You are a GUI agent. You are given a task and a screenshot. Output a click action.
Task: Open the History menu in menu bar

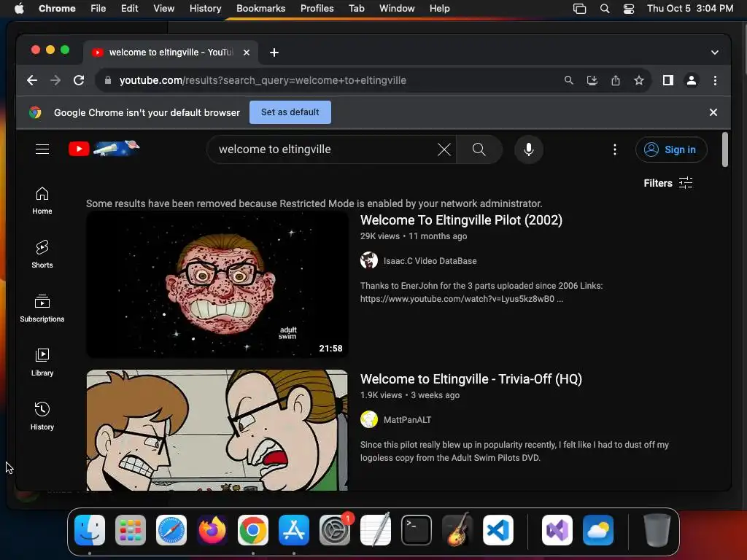(x=205, y=9)
